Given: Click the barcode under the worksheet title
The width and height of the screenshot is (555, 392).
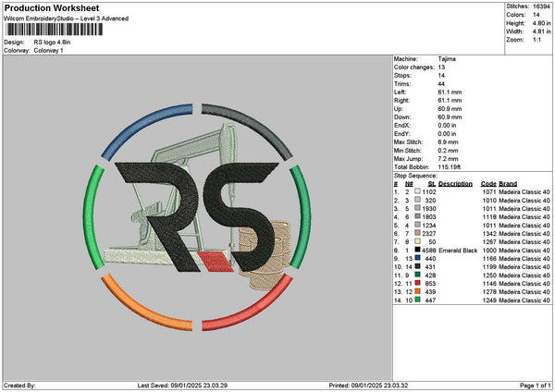Looking at the screenshot, I should (55, 30).
